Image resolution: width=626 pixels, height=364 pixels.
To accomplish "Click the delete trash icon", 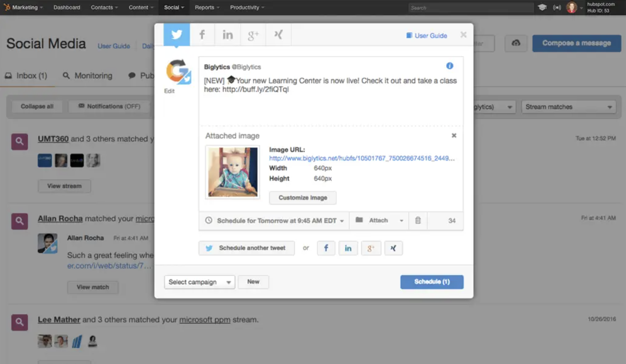I will (418, 220).
